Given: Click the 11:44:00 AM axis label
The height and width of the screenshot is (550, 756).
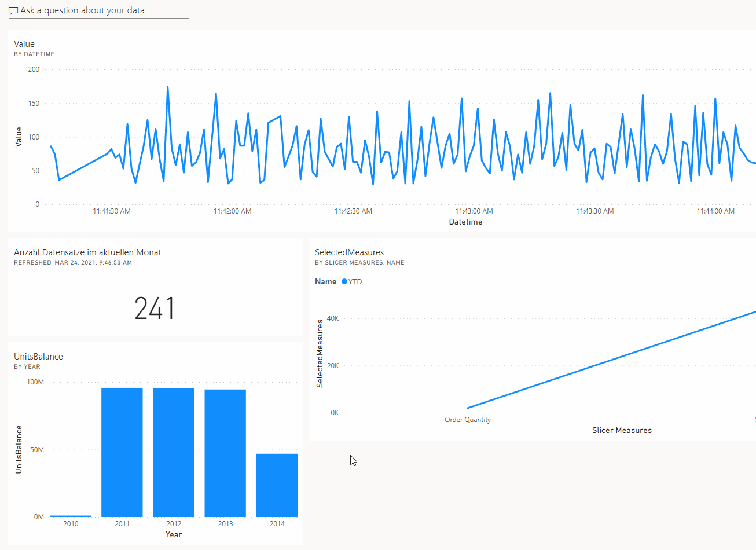Looking at the screenshot, I should [715, 211].
